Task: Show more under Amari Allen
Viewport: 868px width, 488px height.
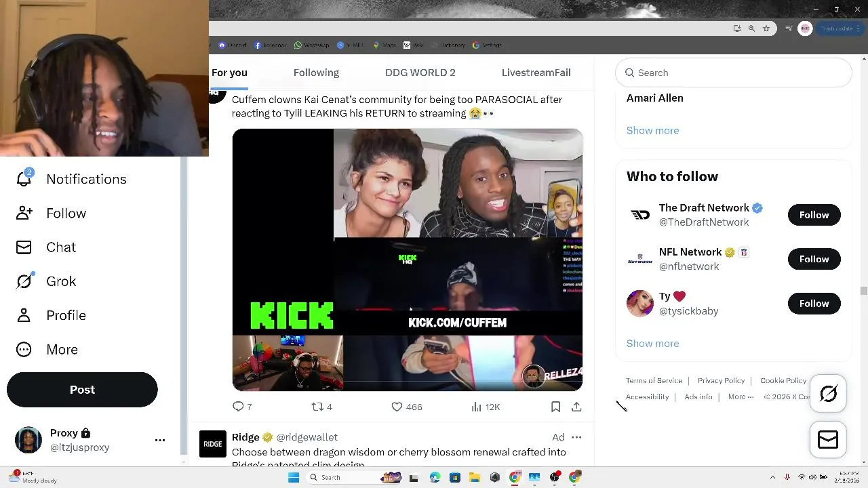Action: tap(652, 131)
